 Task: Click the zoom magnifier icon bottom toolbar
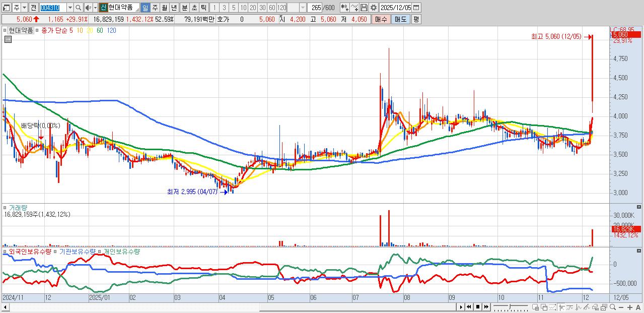point(613,307)
